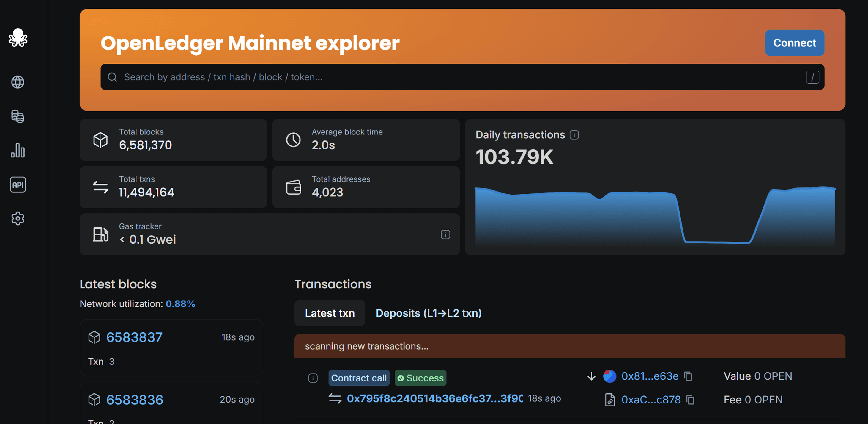
Task: Expand details of the Contract call transaction
Action: point(313,378)
